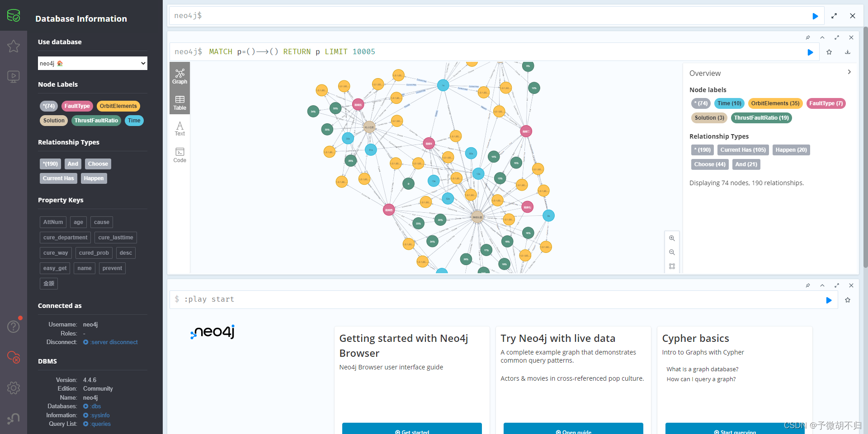This screenshot has width=868, height=434.
Task: Expand the top editor to fullscreen
Action: (x=834, y=16)
